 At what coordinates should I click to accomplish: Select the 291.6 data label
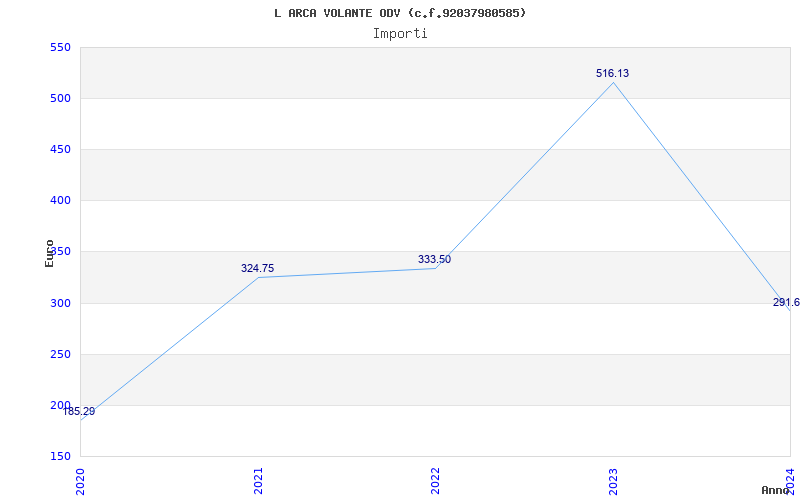786,303
